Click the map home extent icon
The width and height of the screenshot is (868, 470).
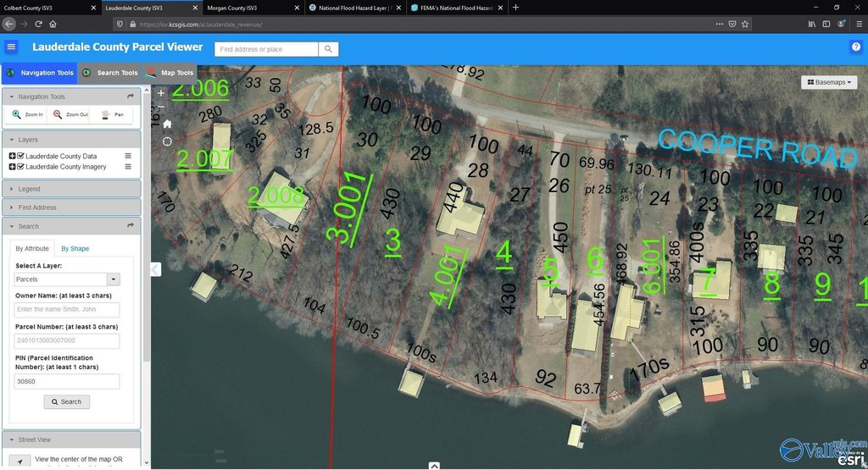167,124
